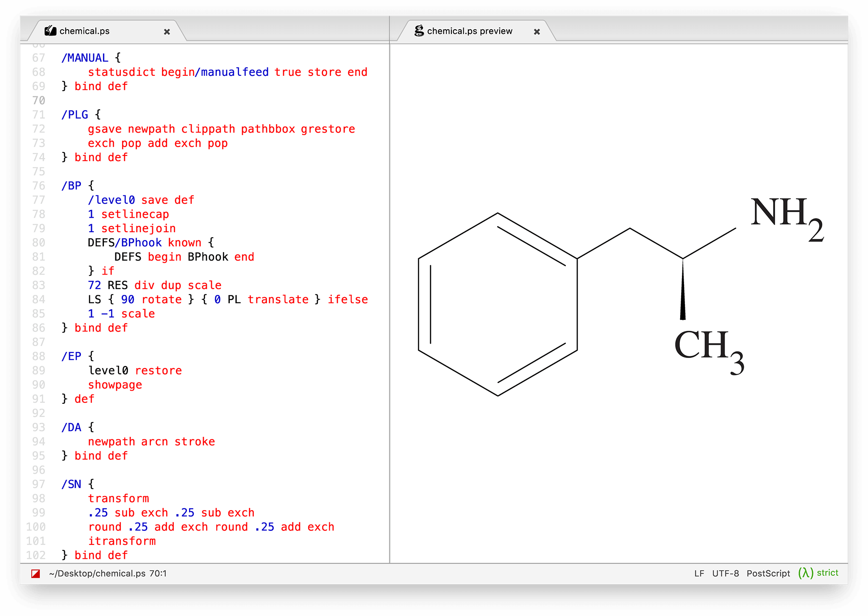Switch to the chemical.ps editor tab
868x616 pixels.
coord(84,31)
